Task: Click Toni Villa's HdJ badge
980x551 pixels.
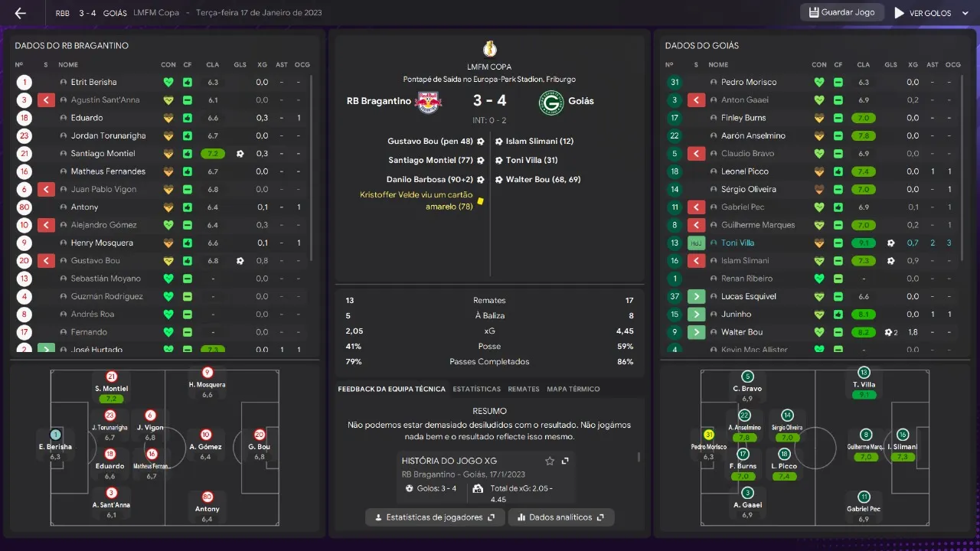Action: click(x=696, y=243)
